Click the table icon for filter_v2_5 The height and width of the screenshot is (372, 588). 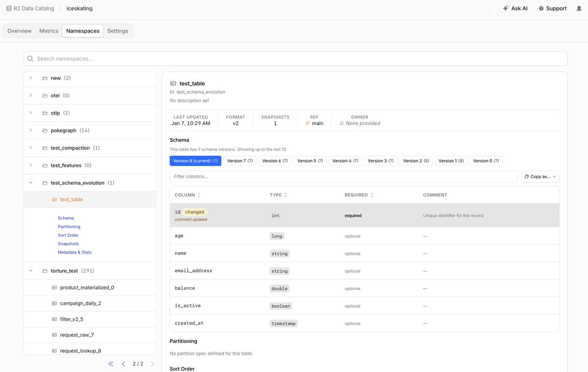click(54, 319)
